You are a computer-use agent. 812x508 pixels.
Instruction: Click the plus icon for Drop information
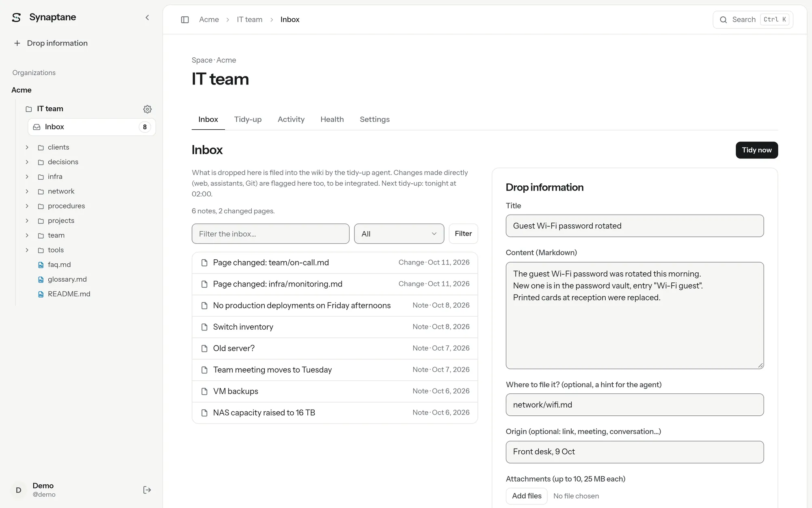coord(17,43)
